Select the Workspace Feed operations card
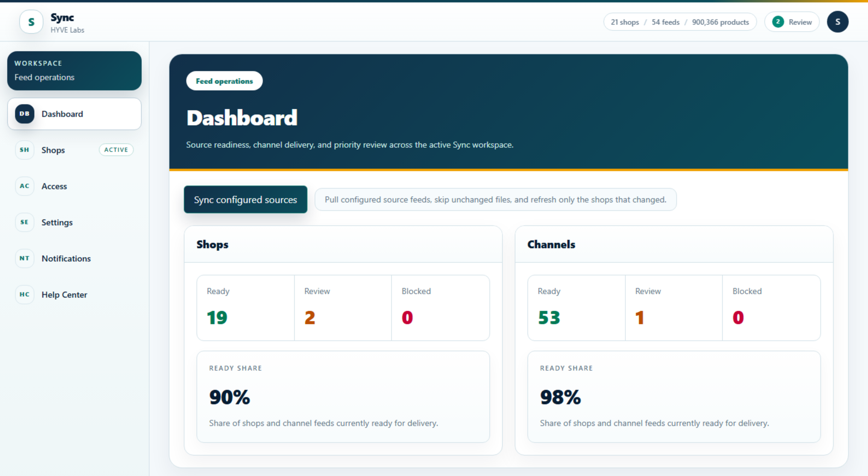868x476 pixels. [74, 71]
